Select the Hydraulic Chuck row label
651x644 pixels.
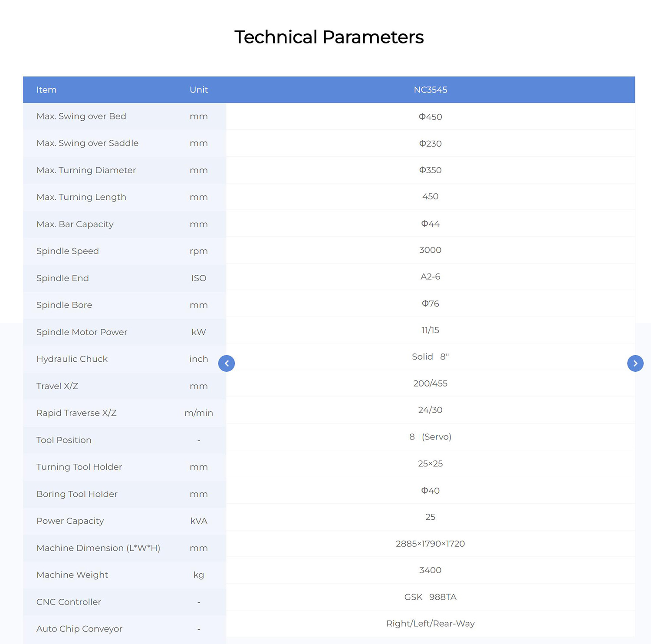pos(72,359)
